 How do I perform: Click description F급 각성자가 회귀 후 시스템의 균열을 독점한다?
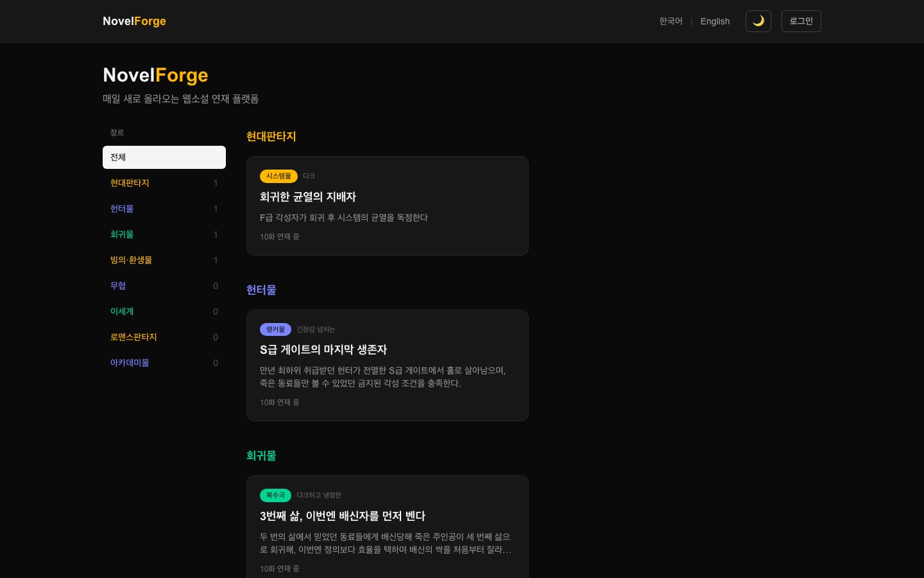tap(344, 218)
